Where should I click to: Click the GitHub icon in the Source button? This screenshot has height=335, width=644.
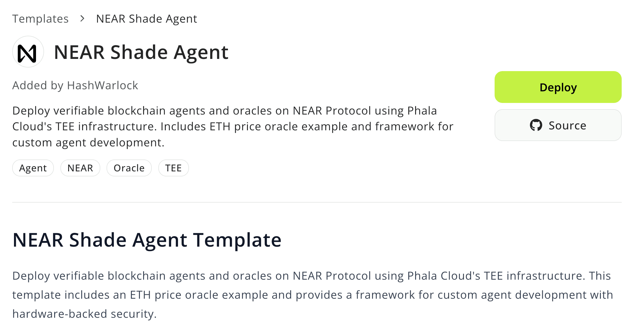[x=536, y=125]
